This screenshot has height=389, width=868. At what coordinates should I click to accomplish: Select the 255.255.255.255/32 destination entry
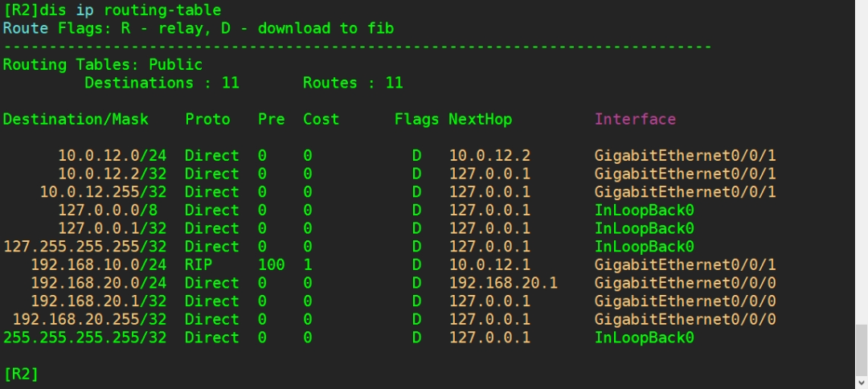pos(84,338)
